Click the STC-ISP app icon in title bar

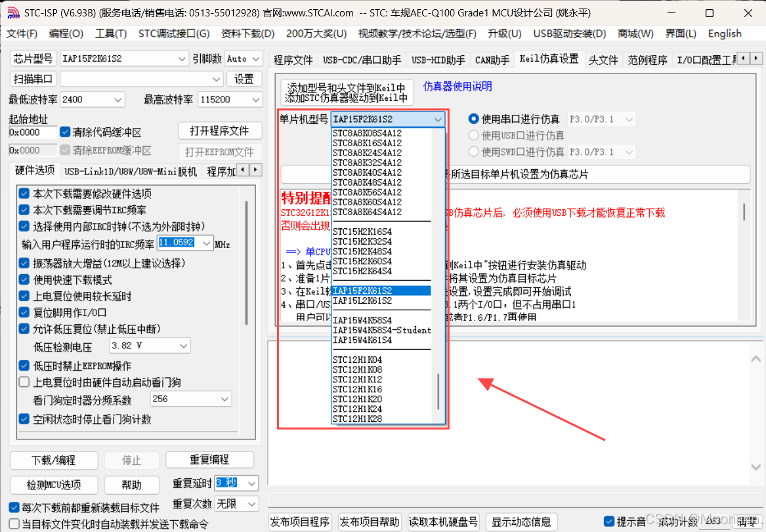click(x=13, y=13)
